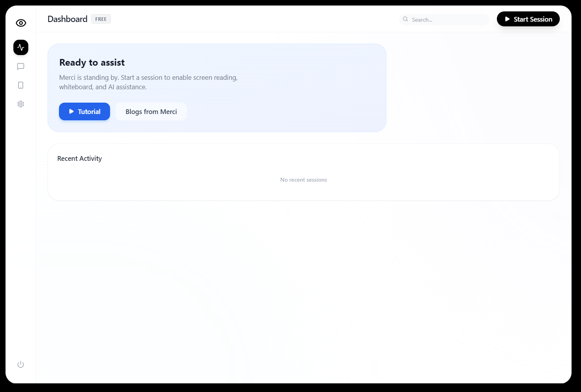Image resolution: width=581 pixels, height=392 pixels.
Task: Click the No recent sessions message
Action: (303, 180)
